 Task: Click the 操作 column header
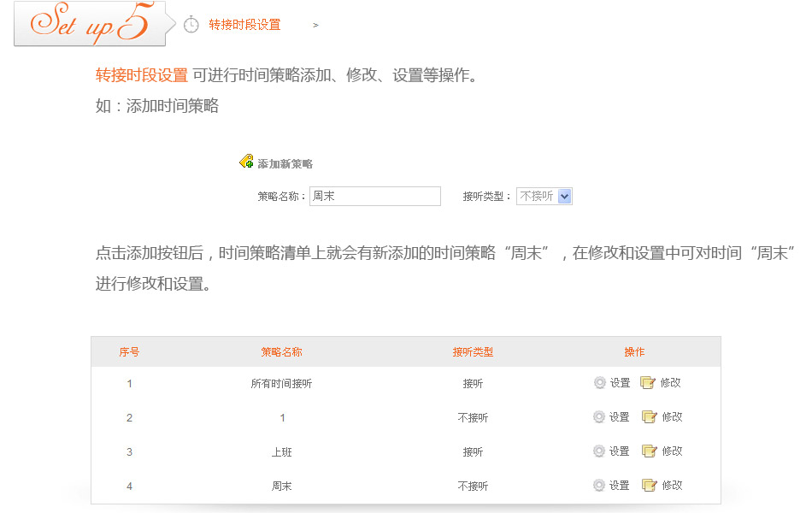click(x=634, y=351)
